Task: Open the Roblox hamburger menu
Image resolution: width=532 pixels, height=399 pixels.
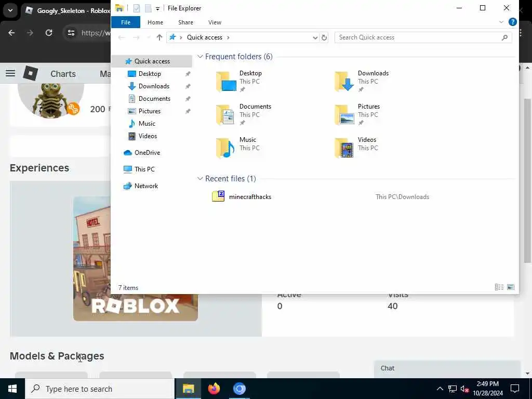Action: (x=10, y=73)
